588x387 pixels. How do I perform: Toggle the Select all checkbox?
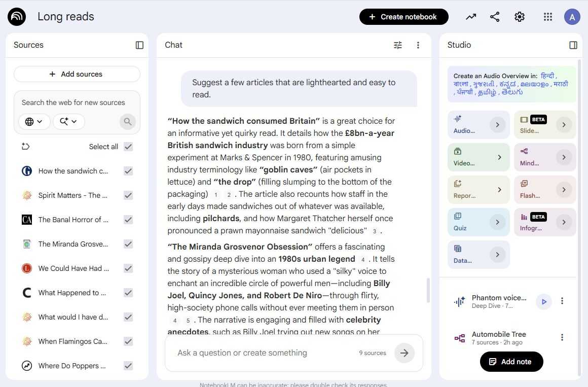pyautogui.click(x=128, y=147)
